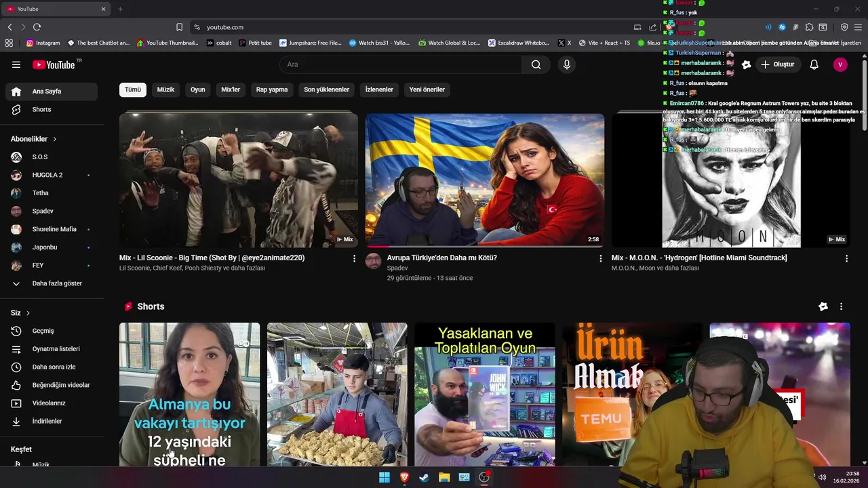
Task: Open the Yasaklanan ve Toplatılan Oyun short
Action: tap(485, 394)
